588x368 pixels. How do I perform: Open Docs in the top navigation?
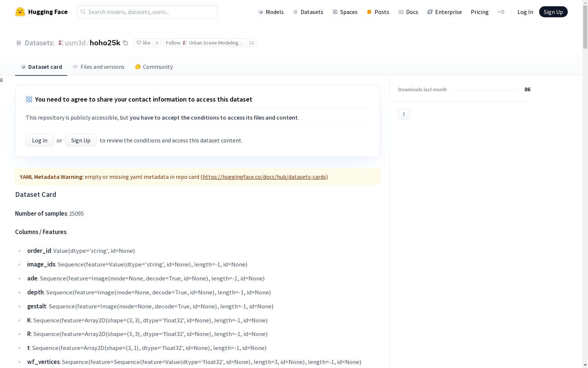(x=408, y=12)
